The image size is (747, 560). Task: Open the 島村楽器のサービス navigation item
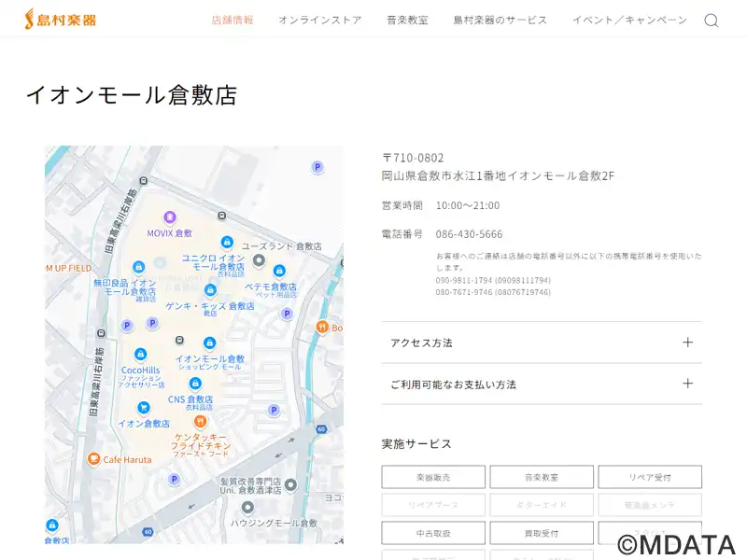(x=500, y=20)
